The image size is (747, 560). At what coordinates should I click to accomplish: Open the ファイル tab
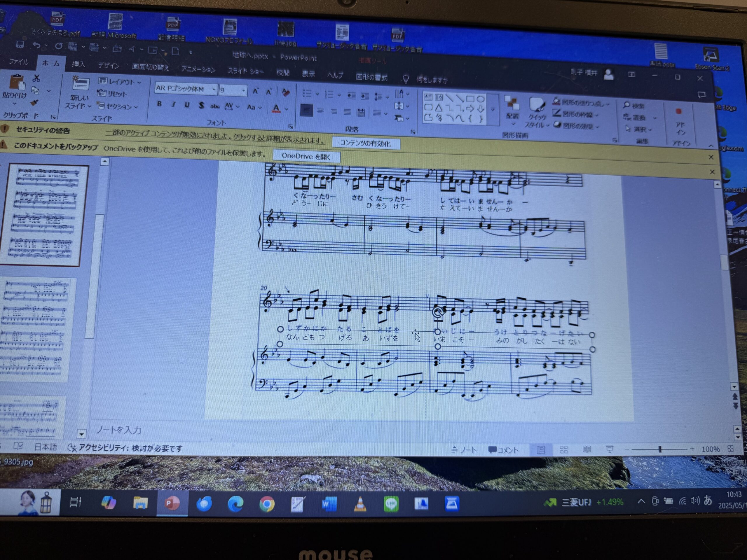(18, 62)
